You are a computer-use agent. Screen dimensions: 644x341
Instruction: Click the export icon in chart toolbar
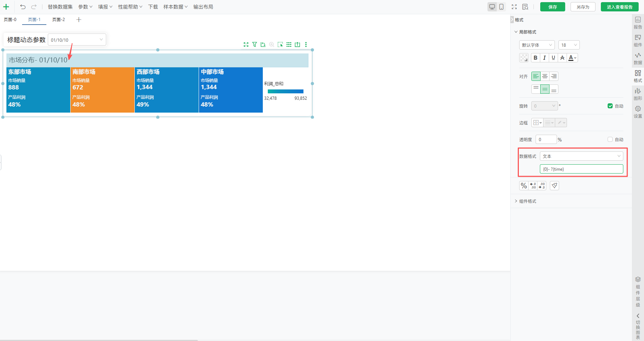pyautogui.click(x=297, y=45)
